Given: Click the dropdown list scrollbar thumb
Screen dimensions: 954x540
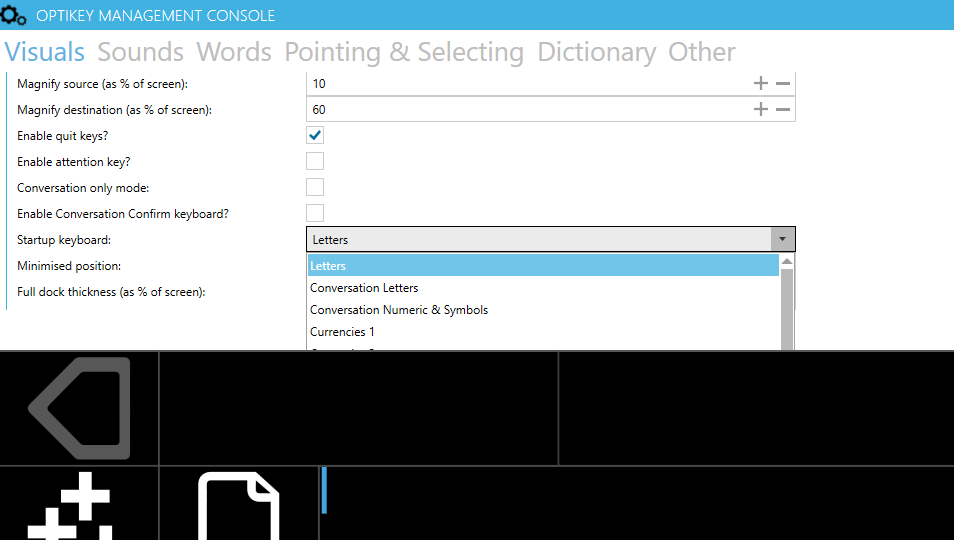Looking at the screenshot, I should click(787, 309).
